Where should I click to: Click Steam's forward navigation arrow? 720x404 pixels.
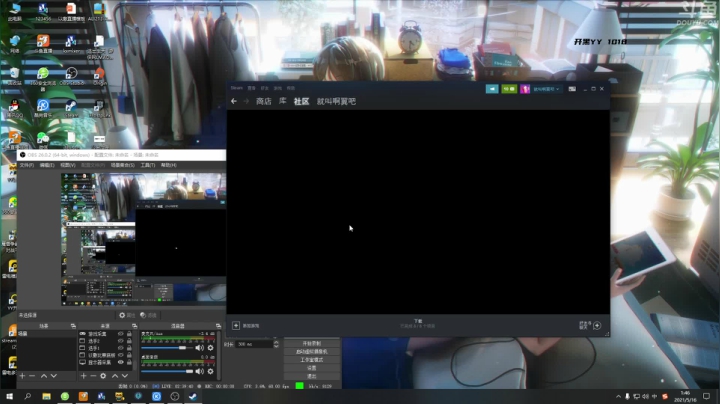[246, 101]
